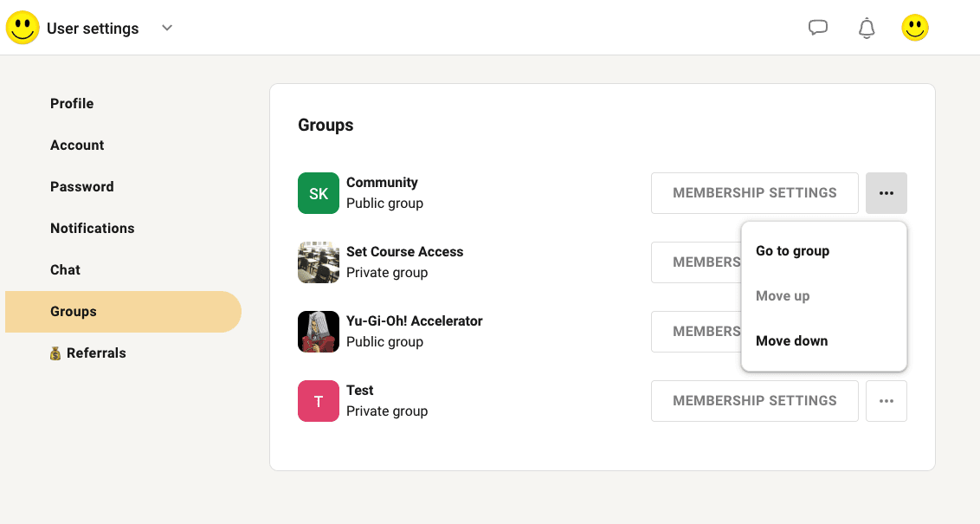Open the Referrals settings section
The width and height of the screenshot is (980, 524).
tap(95, 353)
